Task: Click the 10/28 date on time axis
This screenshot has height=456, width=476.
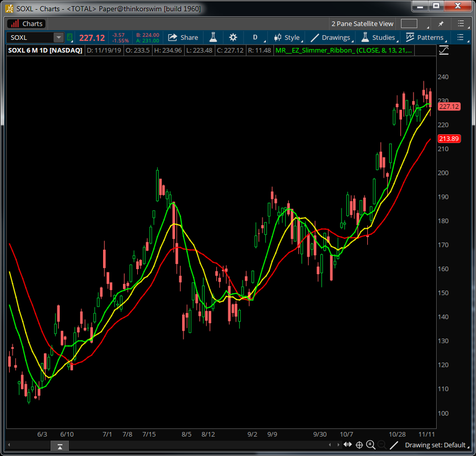Action: 397,434
